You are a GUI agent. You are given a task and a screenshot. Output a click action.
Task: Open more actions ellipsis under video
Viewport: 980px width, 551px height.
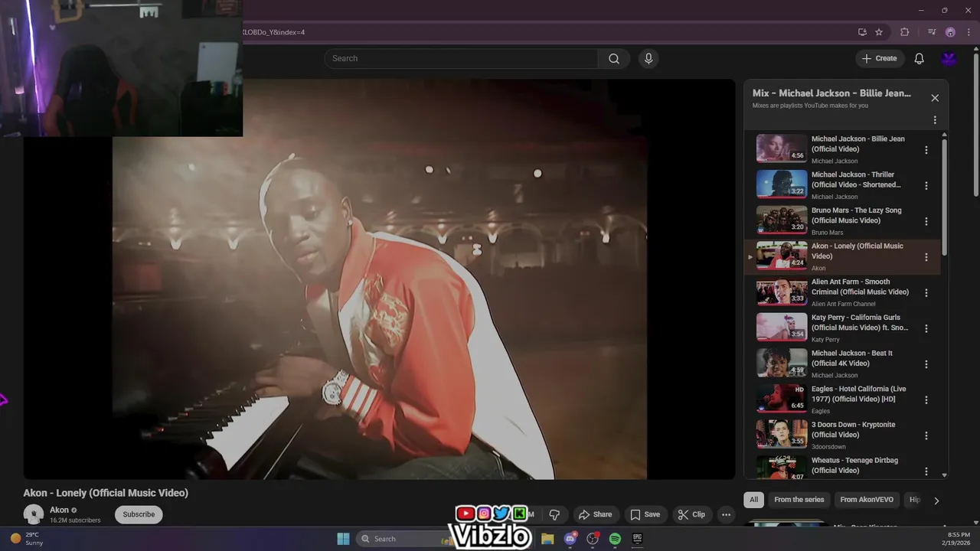(727, 514)
